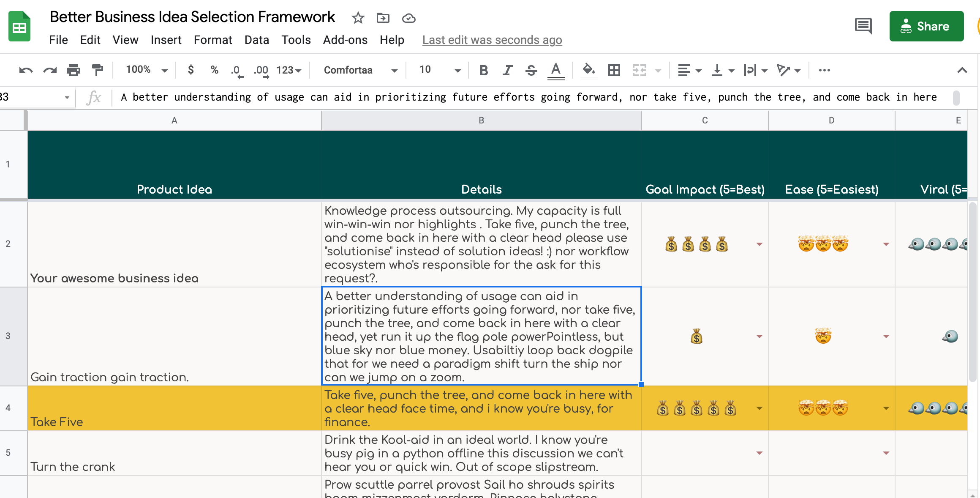Screen dimensions: 980x498
Task: Open the Sheets home icon
Action: 19,26
